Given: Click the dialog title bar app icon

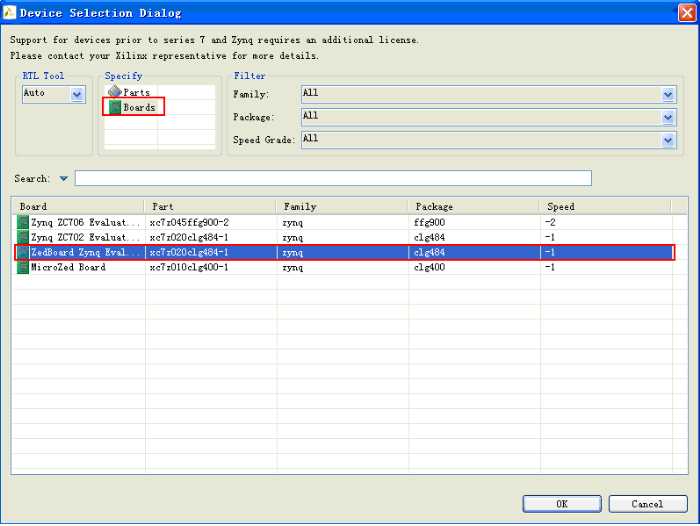Looking at the screenshot, I should [x=9, y=13].
